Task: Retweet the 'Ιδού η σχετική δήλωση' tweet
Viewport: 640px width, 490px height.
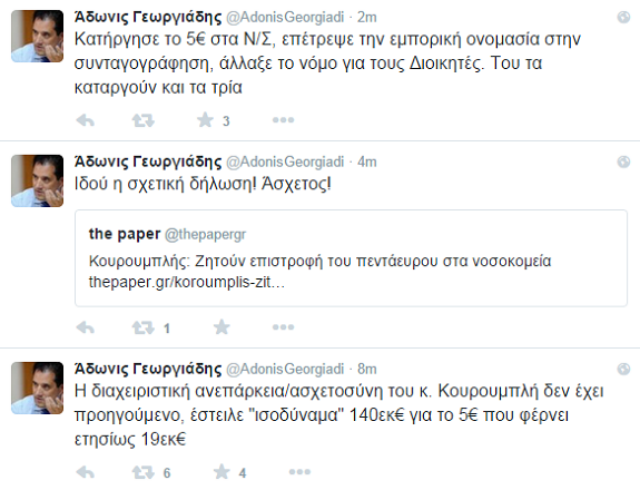Action: pos(143,327)
